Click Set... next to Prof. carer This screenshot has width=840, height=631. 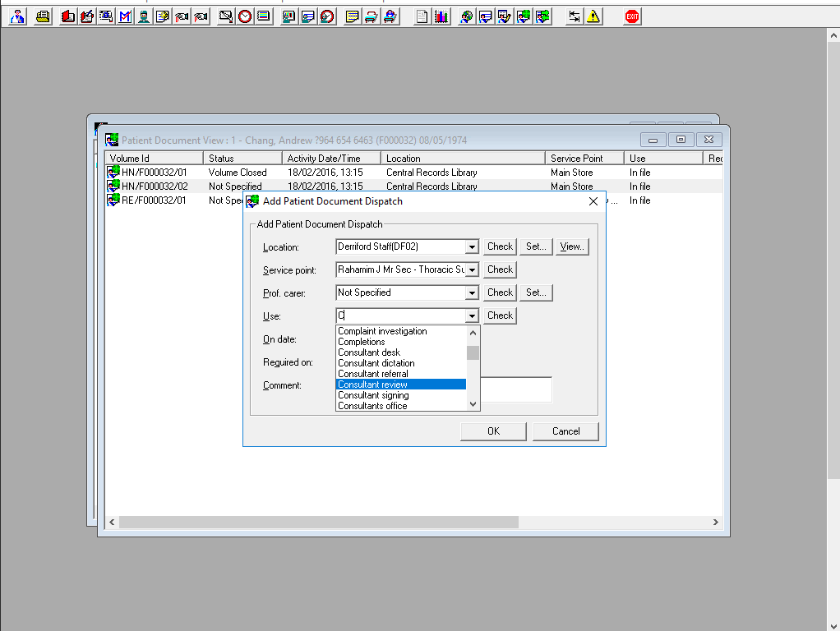(536, 292)
